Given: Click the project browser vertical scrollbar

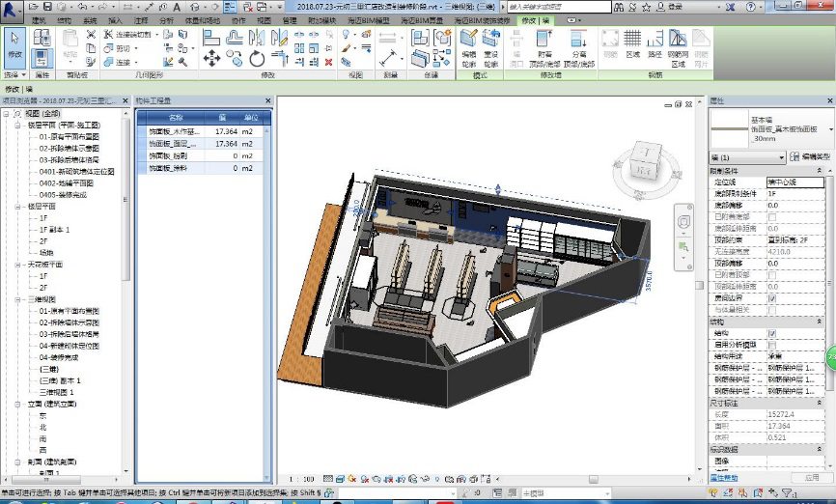Looking at the screenshot, I should (125, 197).
